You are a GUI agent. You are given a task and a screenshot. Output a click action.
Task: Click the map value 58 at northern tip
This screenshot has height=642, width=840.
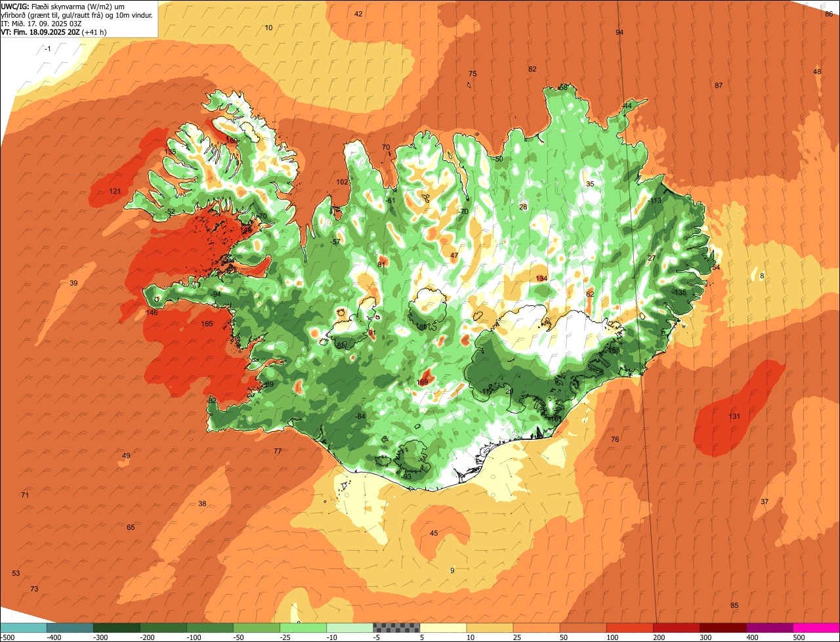pos(563,88)
